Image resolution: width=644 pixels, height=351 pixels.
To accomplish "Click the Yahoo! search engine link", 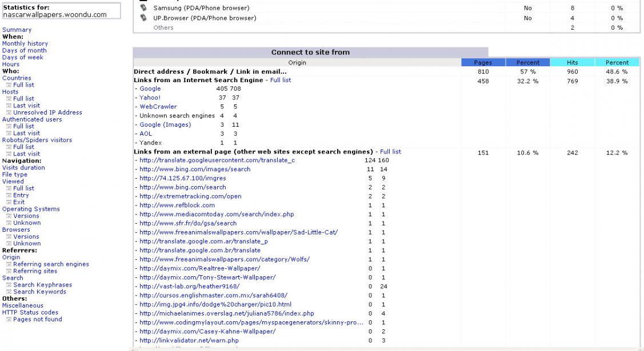I will click(150, 98).
